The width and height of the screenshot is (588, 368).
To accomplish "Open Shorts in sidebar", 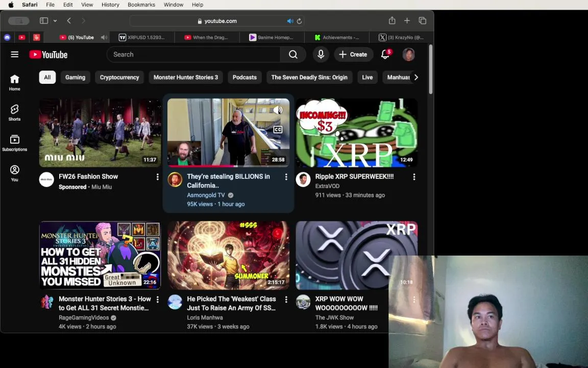I will tap(15, 112).
